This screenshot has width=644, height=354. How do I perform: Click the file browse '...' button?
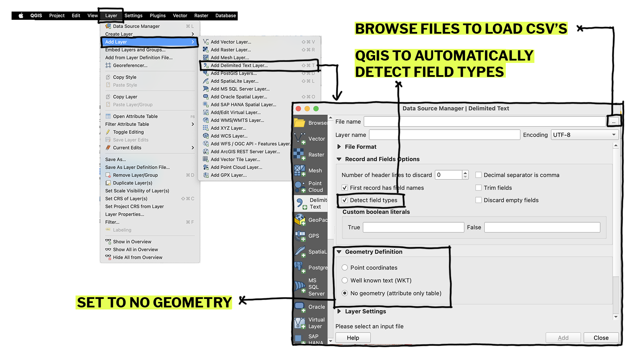click(613, 121)
